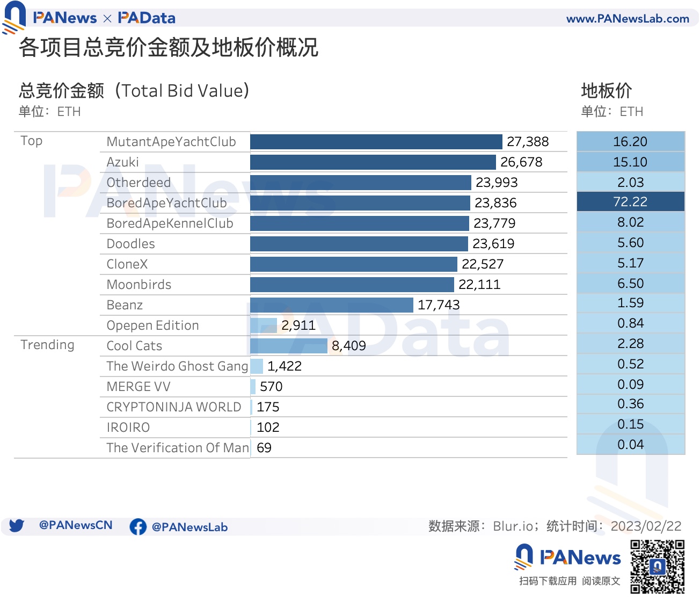Image resolution: width=700 pixels, height=601 pixels.
Task: Click the BoredApeYachtClub floor price cell 72.22
Action: click(x=630, y=201)
